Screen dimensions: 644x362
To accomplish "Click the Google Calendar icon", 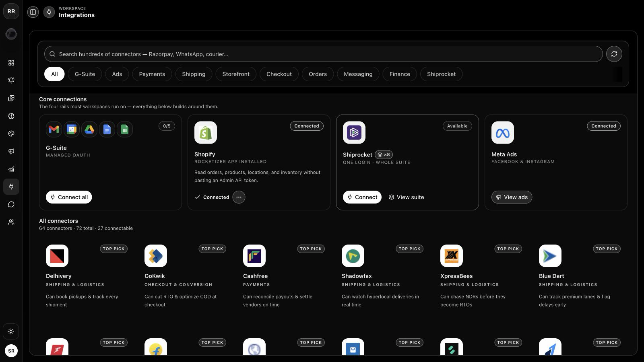I will (x=72, y=130).
